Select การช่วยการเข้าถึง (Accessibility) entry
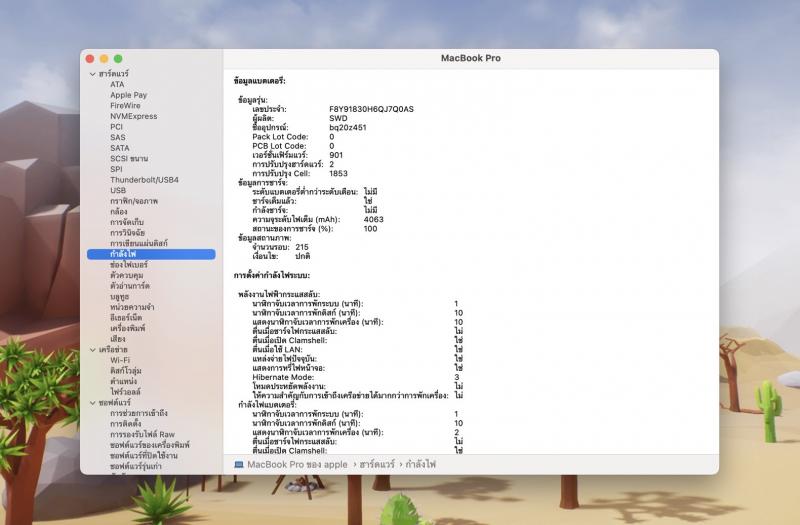The height and width of the screenshot is (525, 800). click(139, 413)
